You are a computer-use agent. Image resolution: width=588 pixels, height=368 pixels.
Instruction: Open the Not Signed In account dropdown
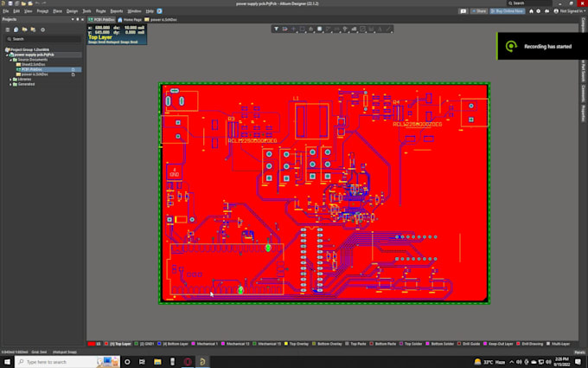click(x=568, y=11)
